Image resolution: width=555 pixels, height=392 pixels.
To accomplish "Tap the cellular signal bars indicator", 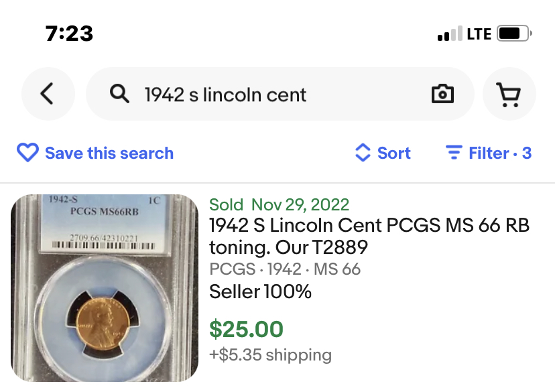I will coord(450,34).
